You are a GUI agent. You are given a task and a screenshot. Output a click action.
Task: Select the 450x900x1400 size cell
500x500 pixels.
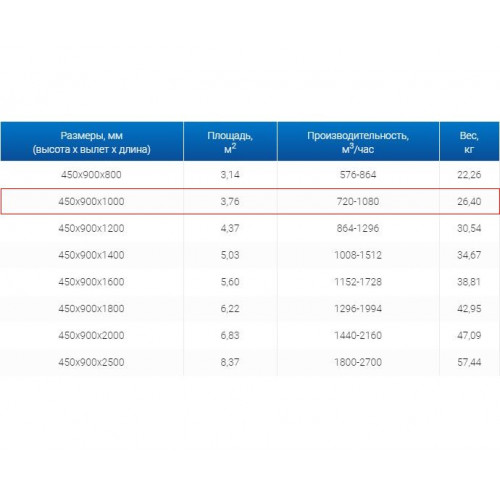tap(91, 255)
